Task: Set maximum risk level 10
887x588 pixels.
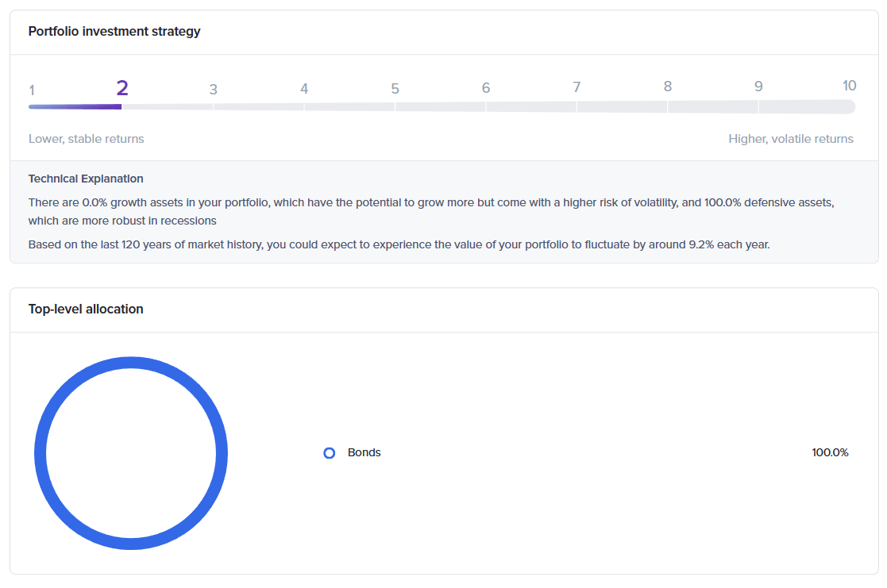Action: pyautogui.click(x=849, y=86)
